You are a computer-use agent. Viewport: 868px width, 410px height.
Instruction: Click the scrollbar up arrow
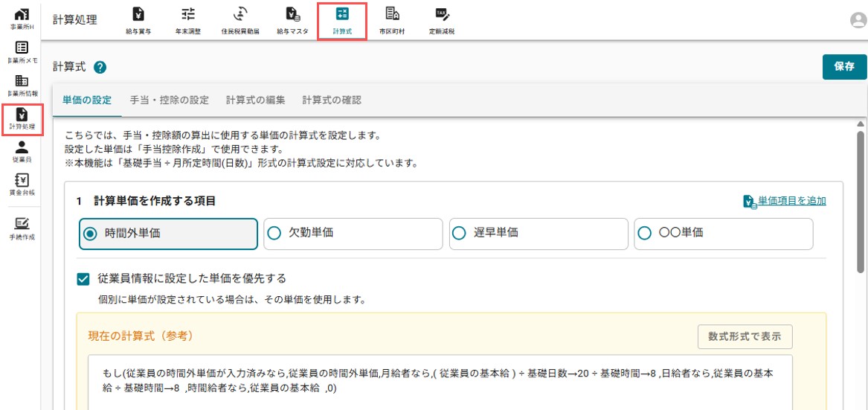tap(861, 124)
